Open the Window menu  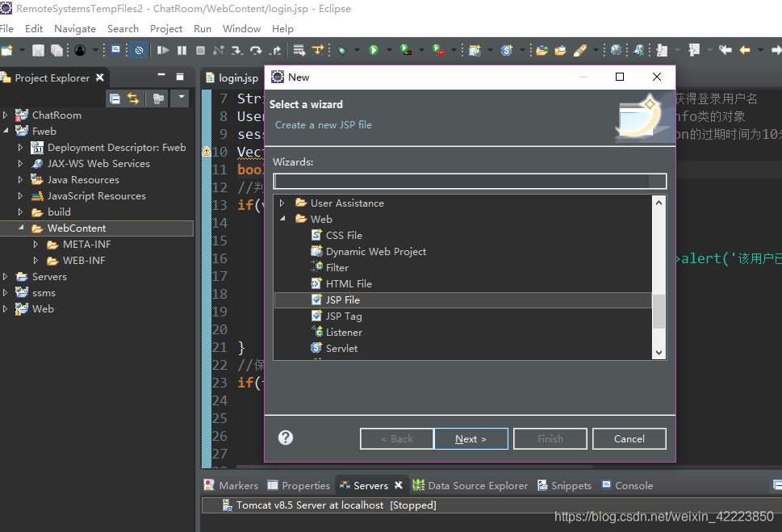coord(242,28)
